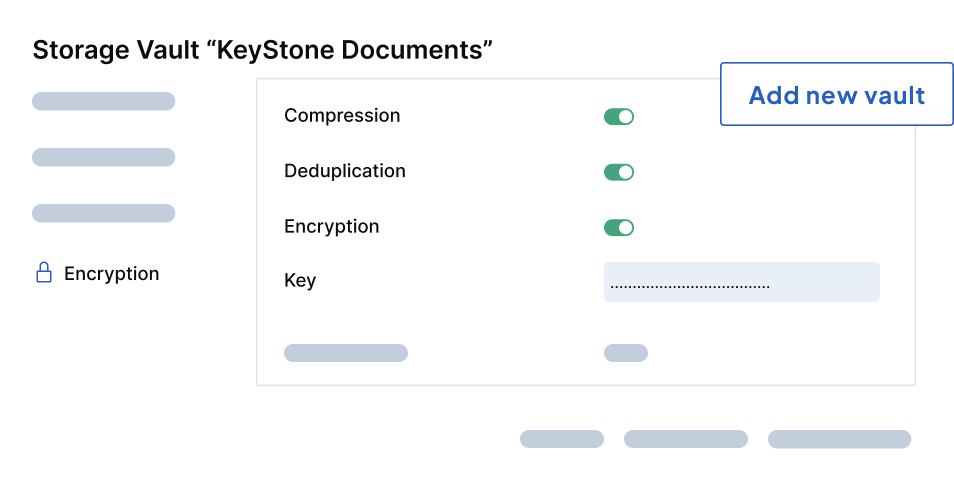Click the Add new vault button
Viewport: 954px width, 490px height.
coord(837,94)
